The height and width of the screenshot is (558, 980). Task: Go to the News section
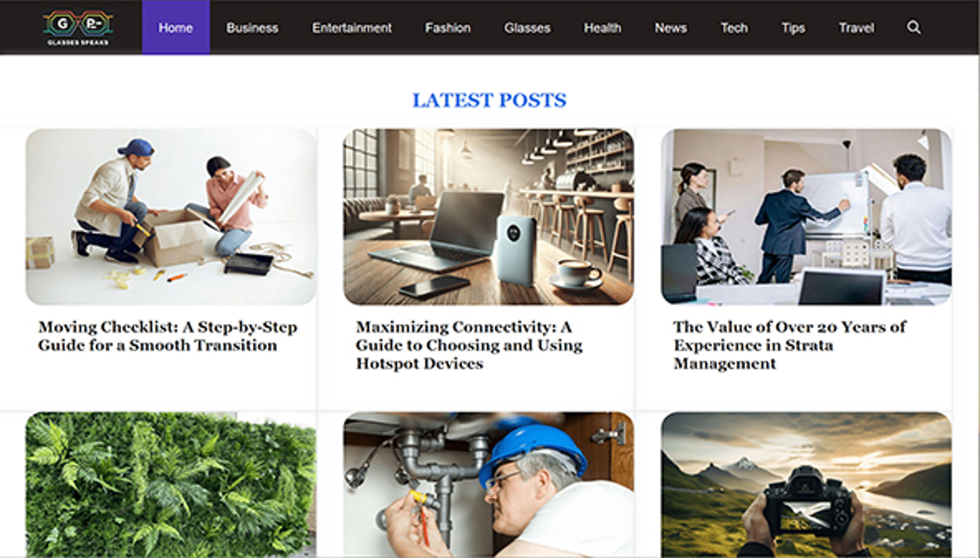click(670, 28)
